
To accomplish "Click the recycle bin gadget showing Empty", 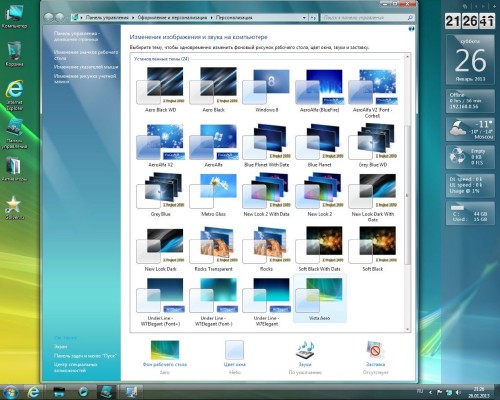I will tap(470, 157).
